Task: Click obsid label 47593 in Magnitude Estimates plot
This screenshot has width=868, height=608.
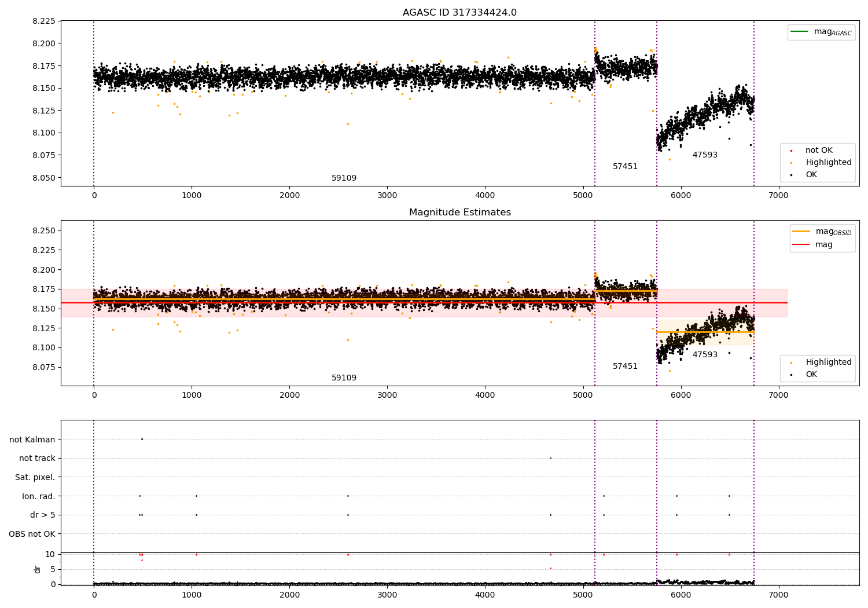Action: coord(705,355)
